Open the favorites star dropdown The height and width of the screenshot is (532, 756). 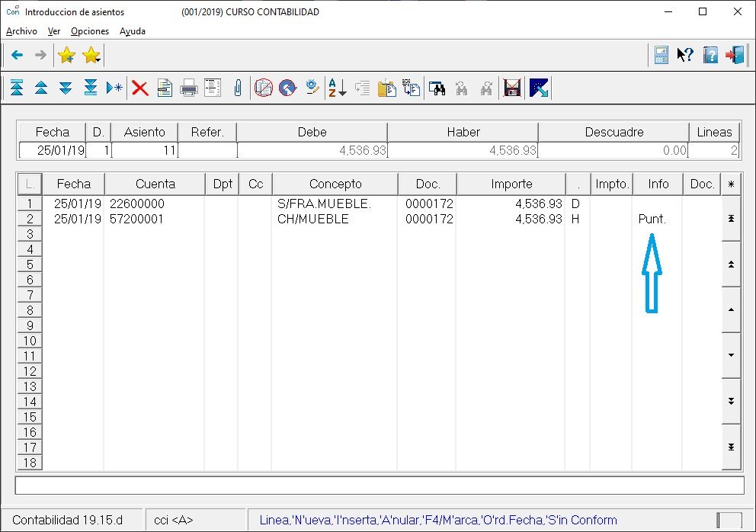pos(91,55)
